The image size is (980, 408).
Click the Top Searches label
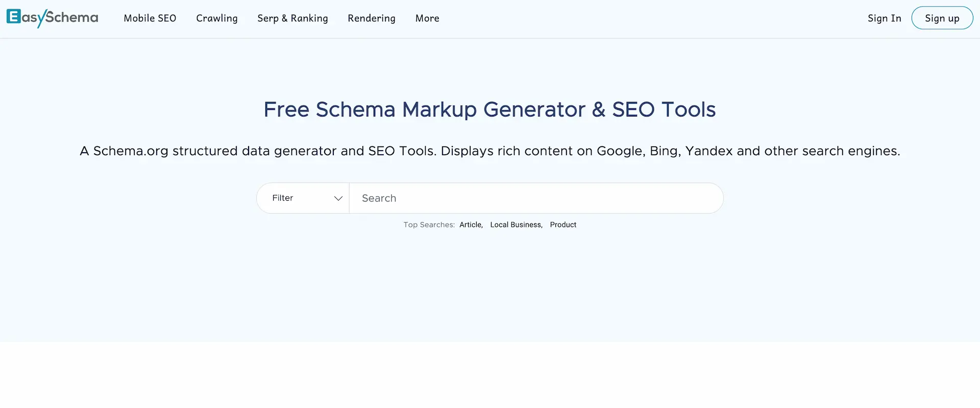pyautogui.click(x=429, y=225)
